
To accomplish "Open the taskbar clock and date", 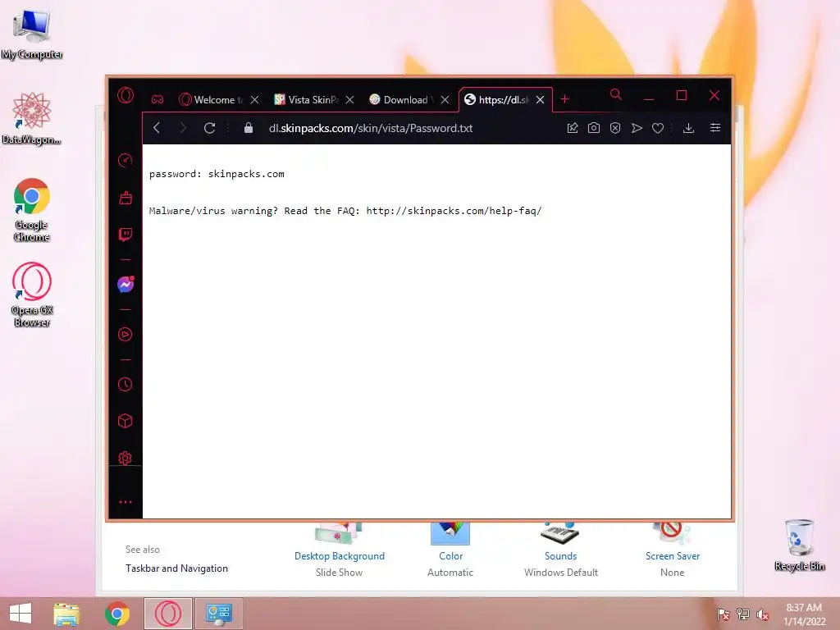I will point(804,614).
